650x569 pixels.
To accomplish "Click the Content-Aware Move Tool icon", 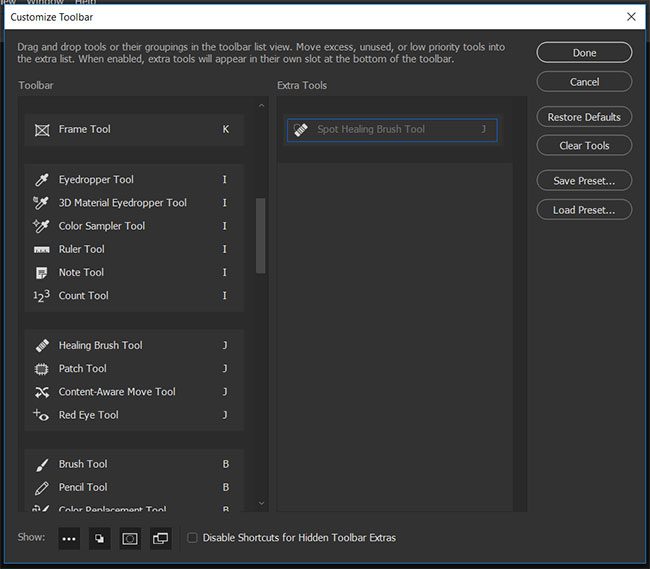I will [42, 392].
